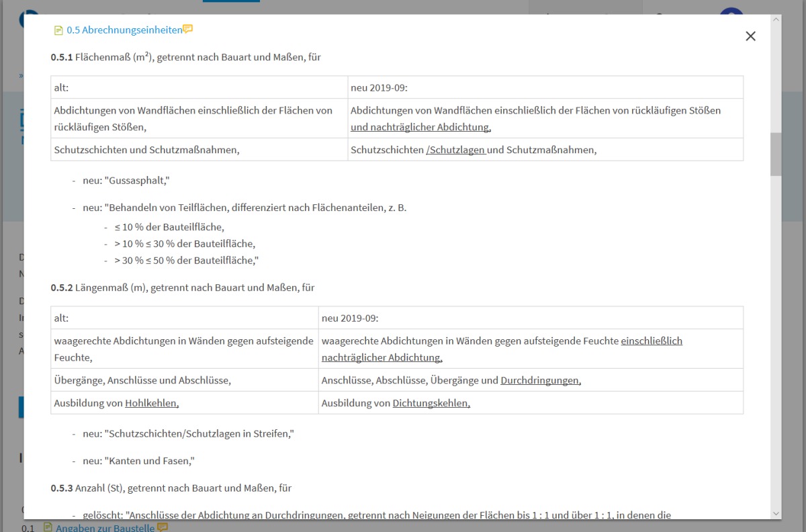Click the 0.5.3 Anzahl (St) section heading
Viewport: 806px width, 532px height.
tap(171, 488)
